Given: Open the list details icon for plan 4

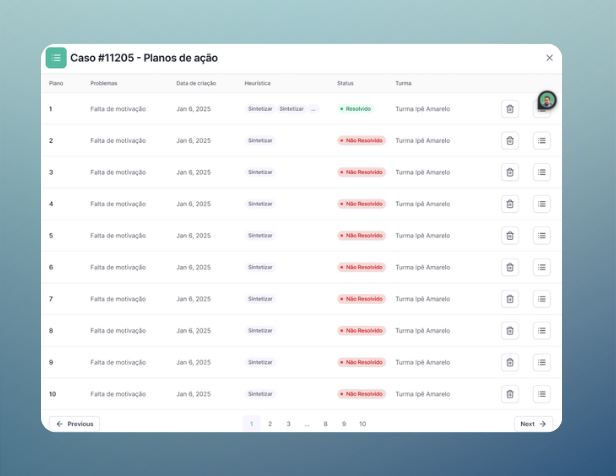Looking at the screenshot, I should coord(542,204).
